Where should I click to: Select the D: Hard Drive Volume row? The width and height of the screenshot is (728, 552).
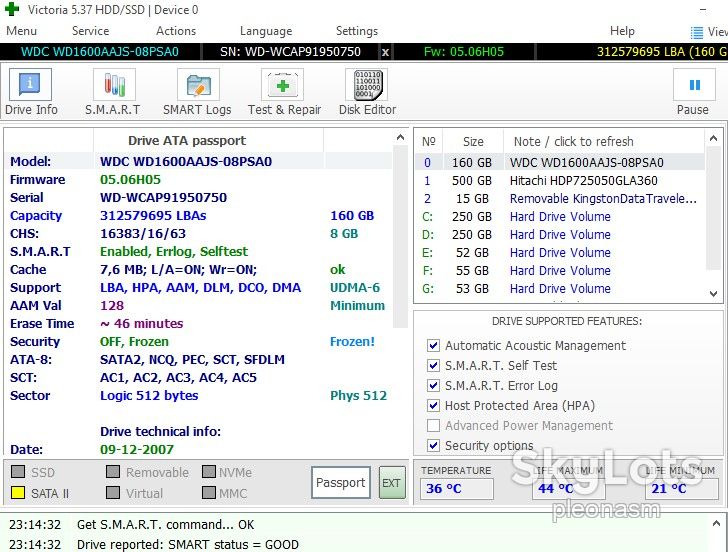(560, 234)
